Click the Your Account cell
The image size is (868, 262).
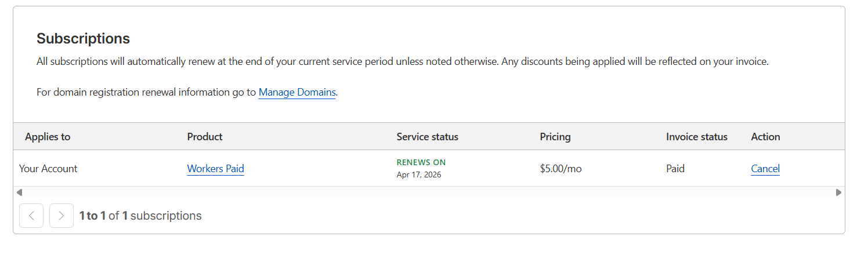click(48, 169)
